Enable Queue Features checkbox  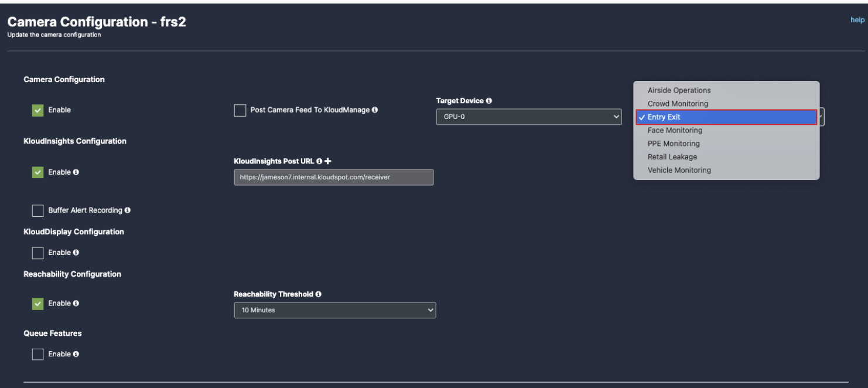[x=37, y=354]
